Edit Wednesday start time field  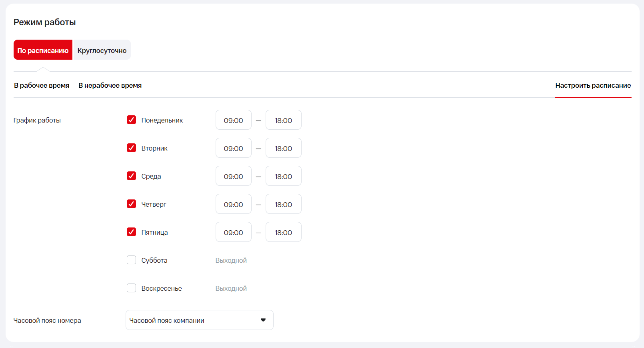[234, 176]
